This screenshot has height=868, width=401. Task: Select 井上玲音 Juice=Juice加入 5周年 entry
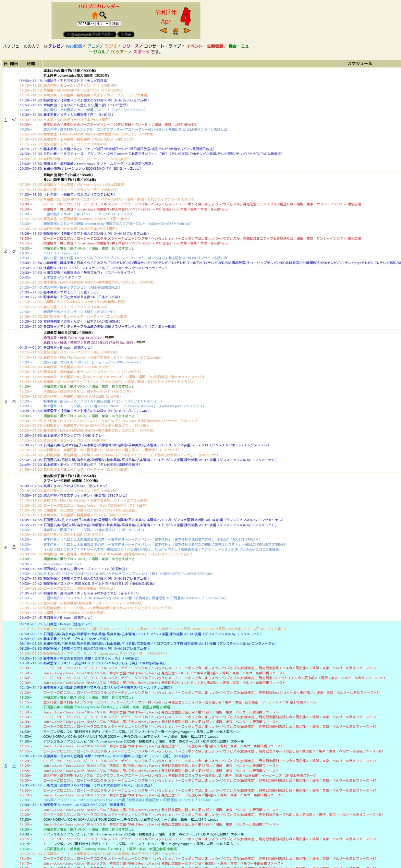[x=76, y=75]
